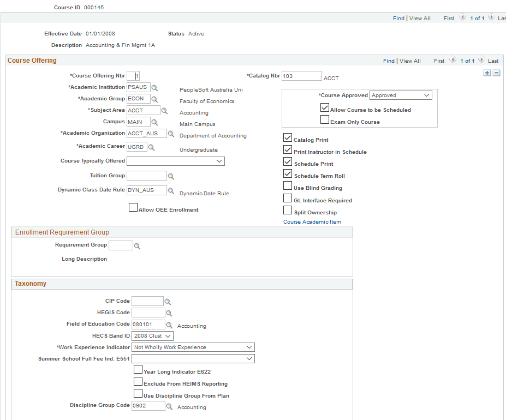Viewport: 506px width, 420px height.
Task: Click the CIP Code input field
Action: [147, 301]
